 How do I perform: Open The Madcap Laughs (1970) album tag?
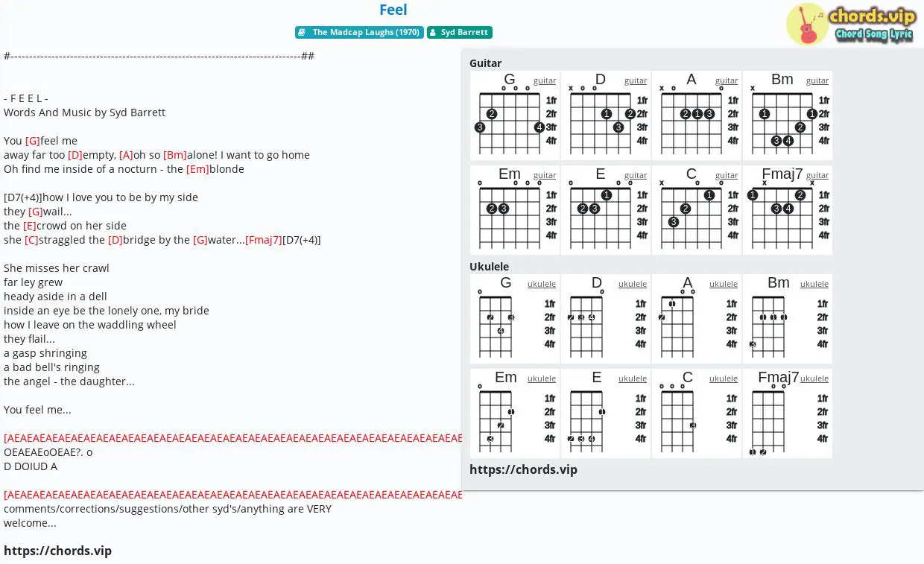(359, 33)
